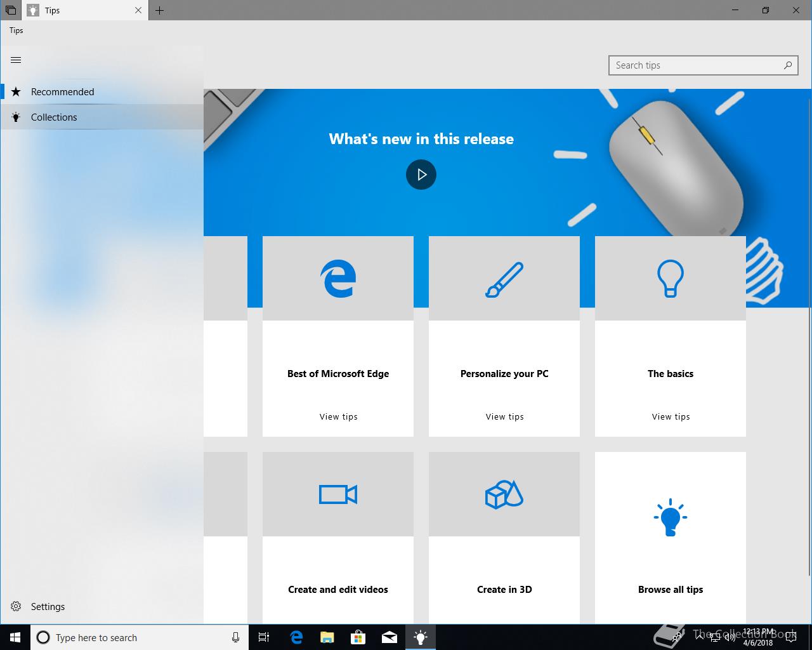812x650 pixels.
Task: Add a new tab with plus button
Action: 159,10
